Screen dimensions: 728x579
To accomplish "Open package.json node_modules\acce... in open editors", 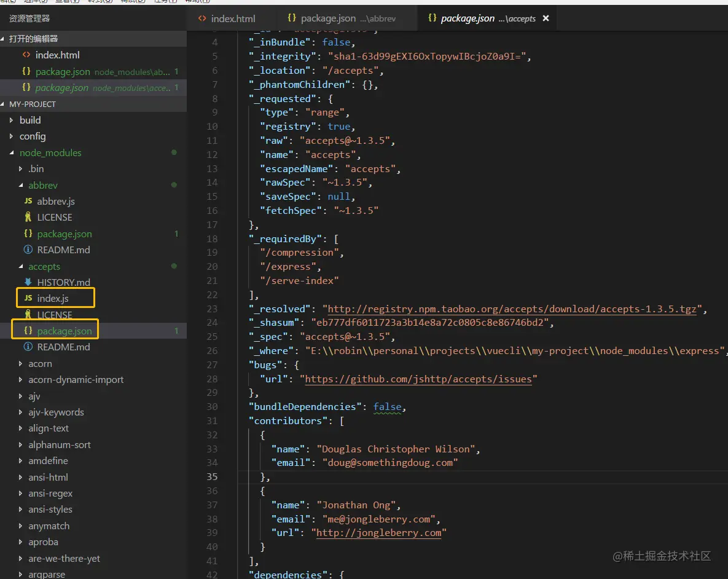I will (93, 87).
